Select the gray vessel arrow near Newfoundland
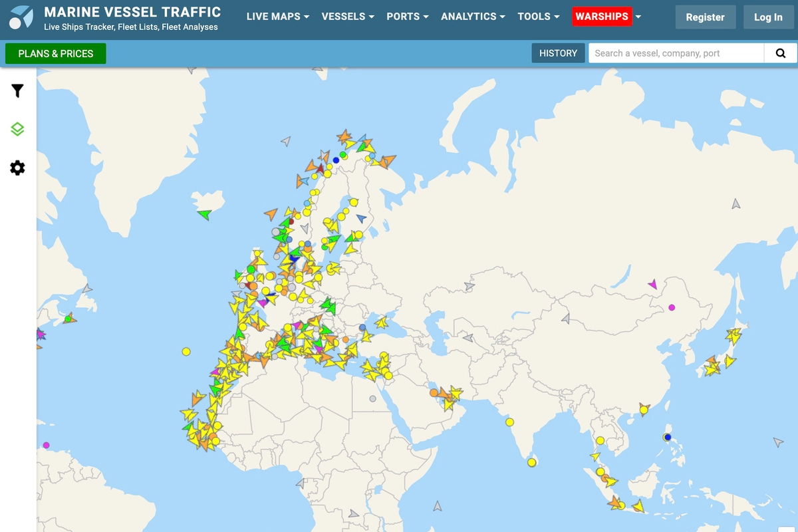 point(87,289)
